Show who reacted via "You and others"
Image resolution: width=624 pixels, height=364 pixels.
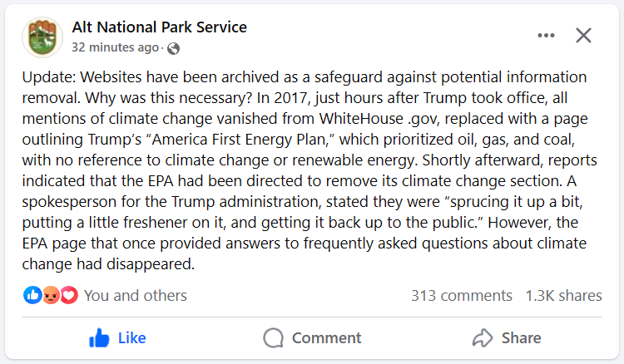click(136, 295)
